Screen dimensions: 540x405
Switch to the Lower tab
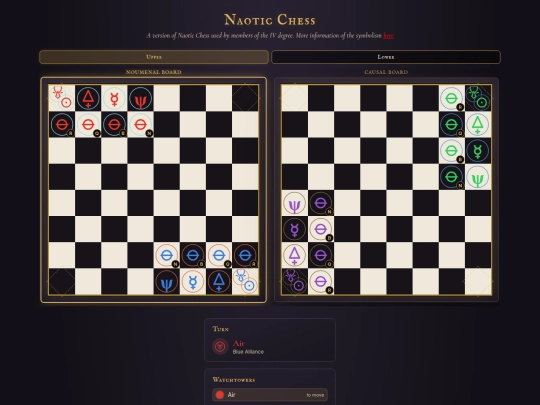click(x=386, y=57)
